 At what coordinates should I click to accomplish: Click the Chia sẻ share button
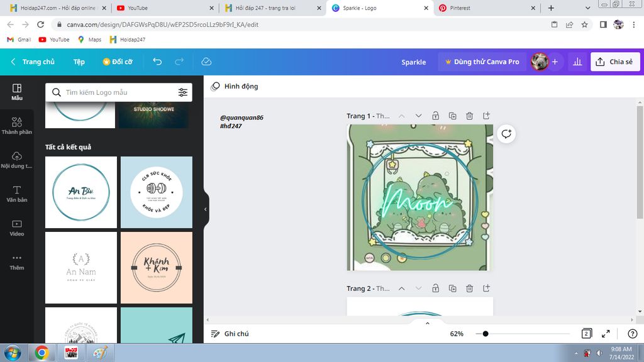click(615, 62)
